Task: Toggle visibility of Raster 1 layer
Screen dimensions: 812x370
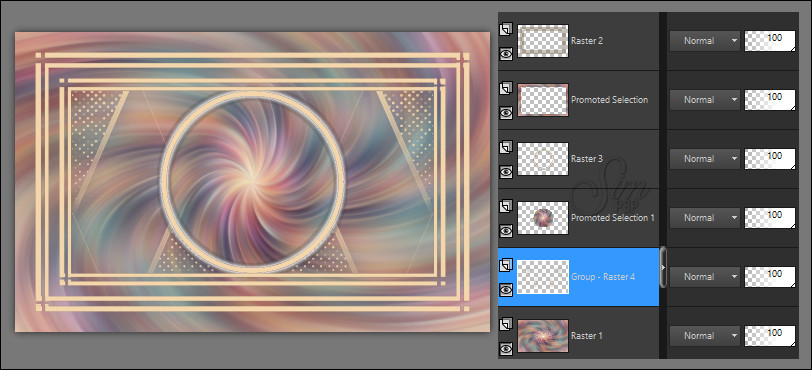Action: [506, 349]
